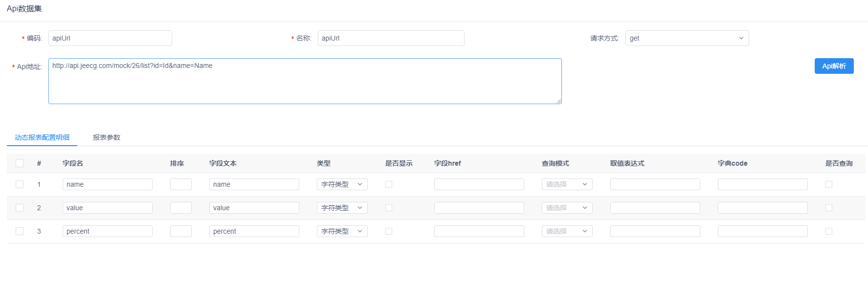Open the 请求方式 get dropdown
The height and width of the screenshot is (306, 868).
[687, 38]
